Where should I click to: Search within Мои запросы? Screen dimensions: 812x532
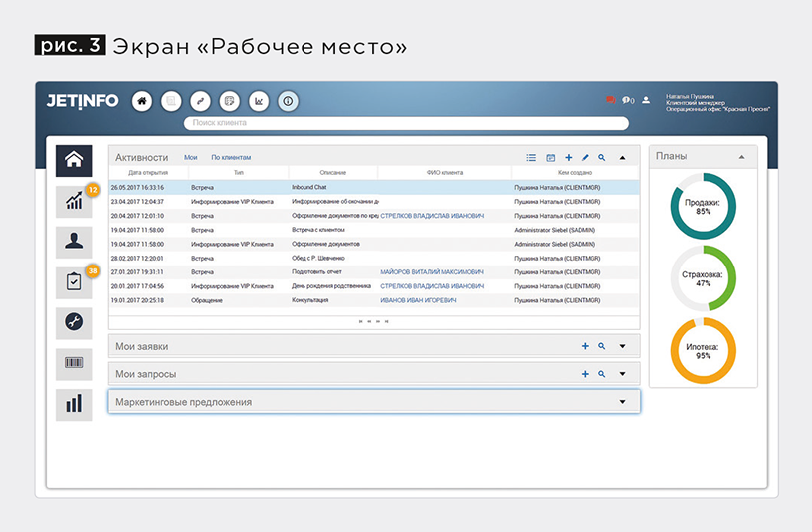pyautogui.click(x=602, y=374)
